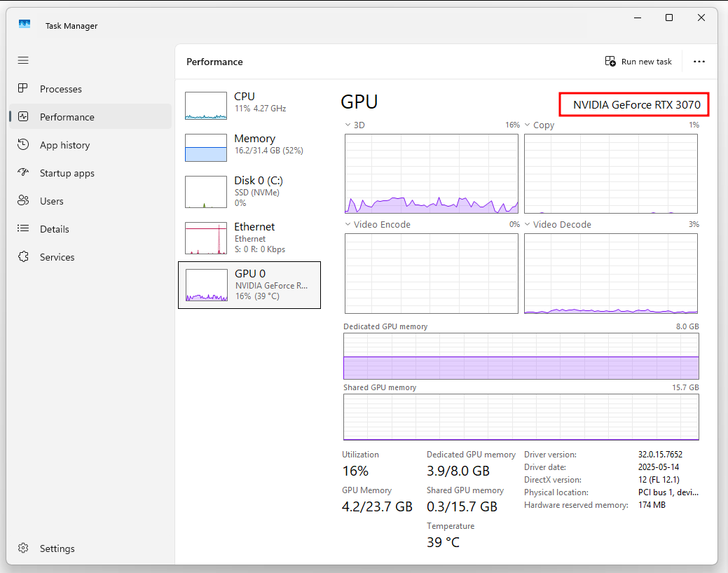Click the Users people icon
The image size is (728, 573).
23,200
